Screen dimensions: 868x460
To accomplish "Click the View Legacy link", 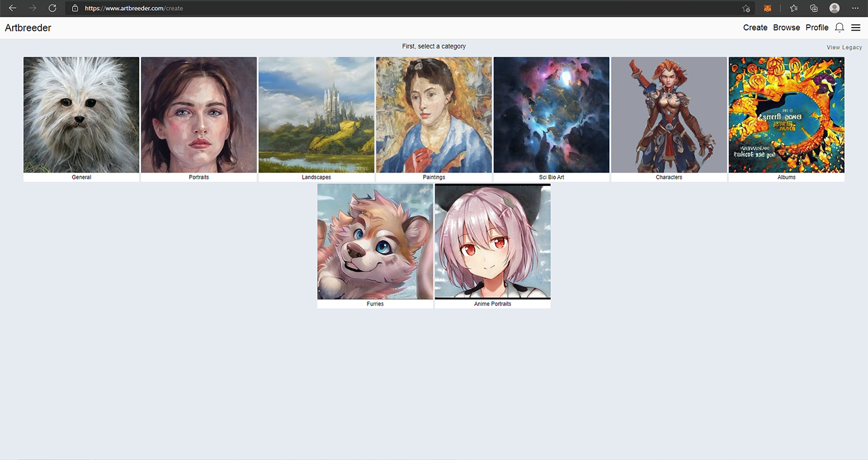I will [844, 47].
